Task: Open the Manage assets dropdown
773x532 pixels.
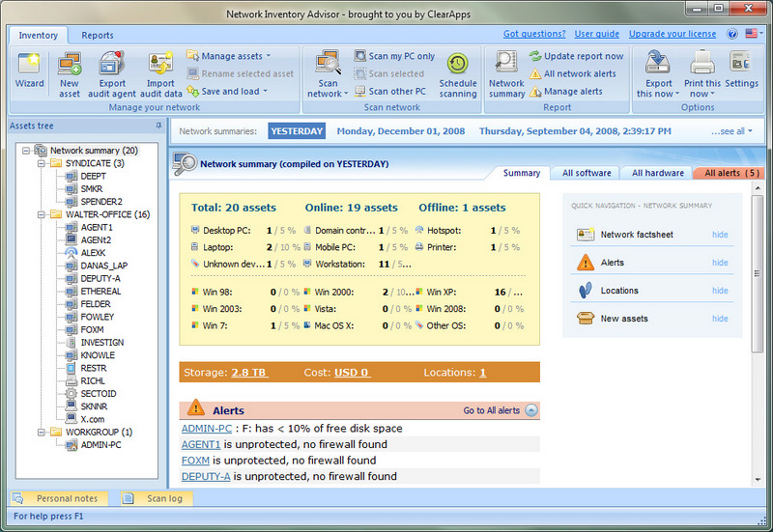Action: [x=229, y=56]
